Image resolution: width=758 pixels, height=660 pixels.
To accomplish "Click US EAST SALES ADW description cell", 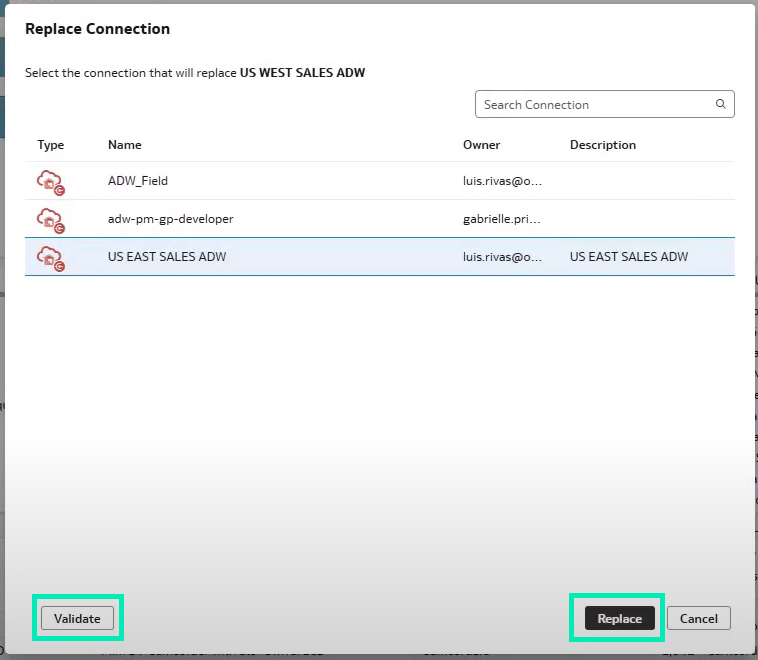I will point(629,256).
